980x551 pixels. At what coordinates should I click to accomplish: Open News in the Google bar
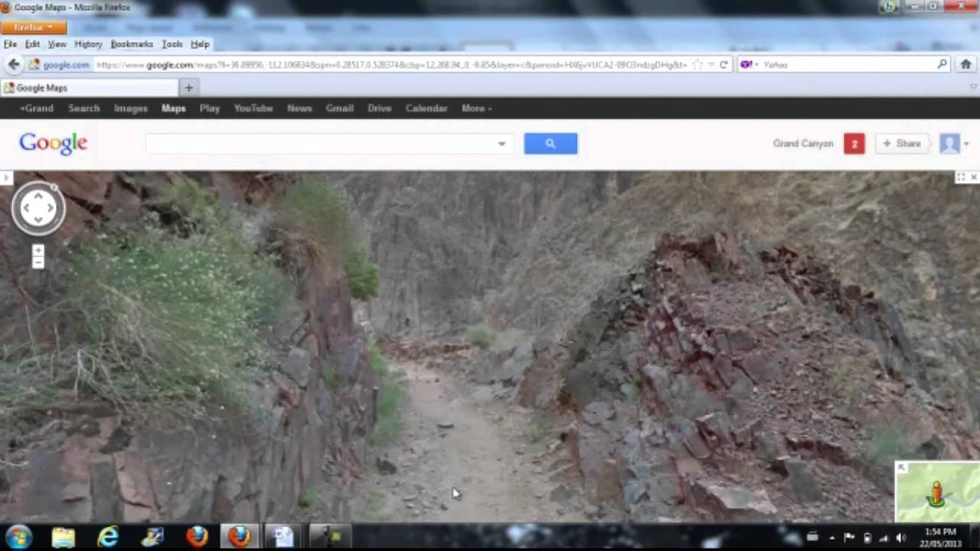point(299,108)
